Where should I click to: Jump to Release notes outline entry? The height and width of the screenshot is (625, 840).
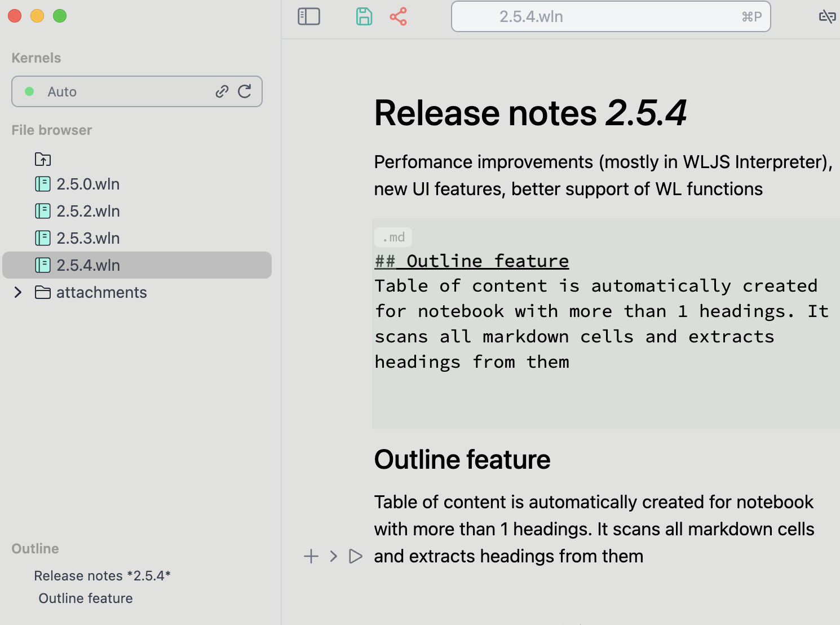pyautogui.click(x=102, y=575)
